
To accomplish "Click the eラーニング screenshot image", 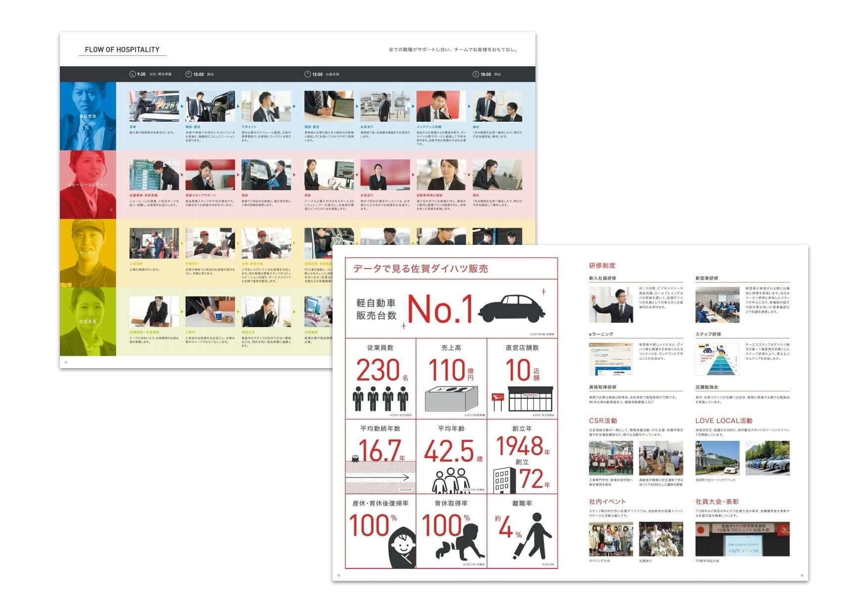I will click(611, 359).
